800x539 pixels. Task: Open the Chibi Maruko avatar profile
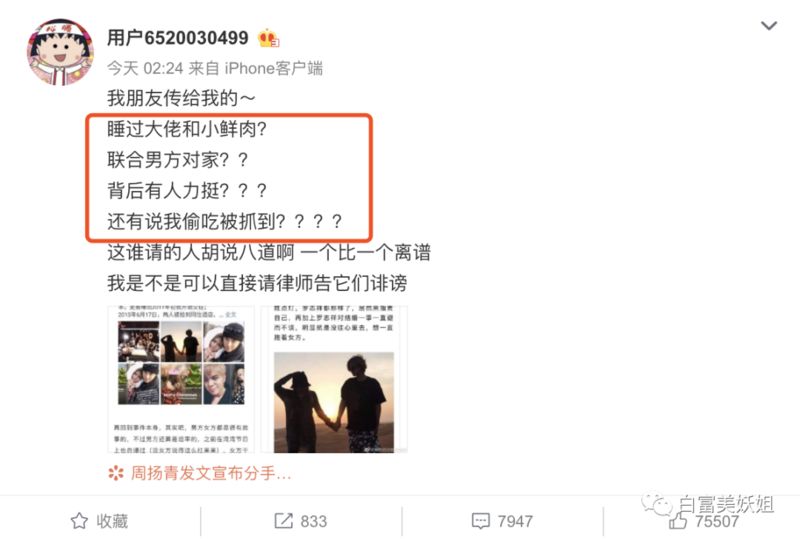pyautogui.click(x=60, y=52)
